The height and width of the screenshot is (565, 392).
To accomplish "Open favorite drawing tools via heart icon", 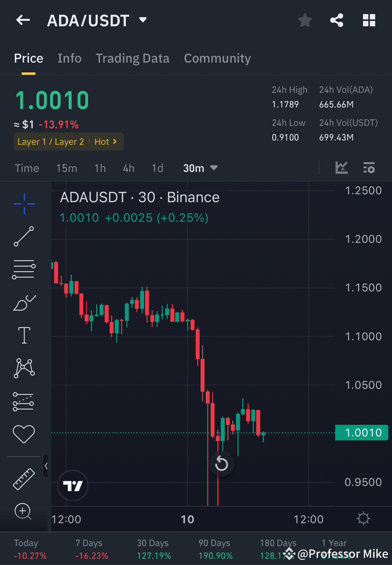I will pos(24,434).
